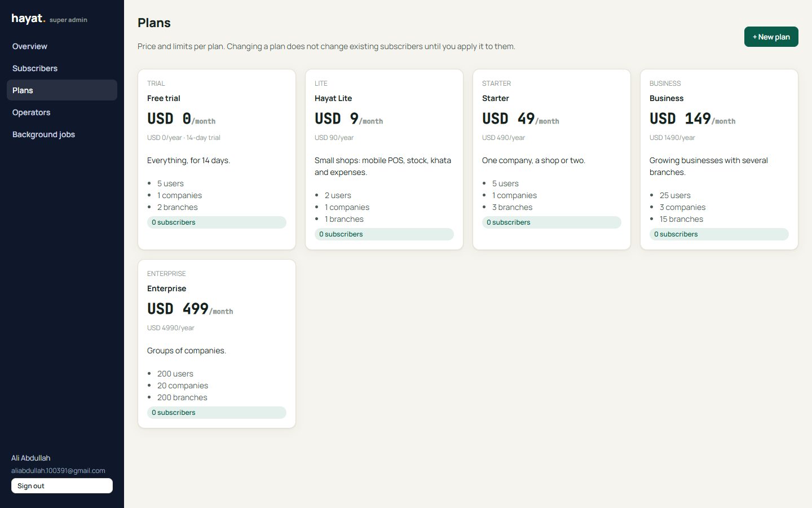The height and width of the screenshot is (508, 812).
Task: Click the USD 499/month Enterprise price
Action: (190, 309)
